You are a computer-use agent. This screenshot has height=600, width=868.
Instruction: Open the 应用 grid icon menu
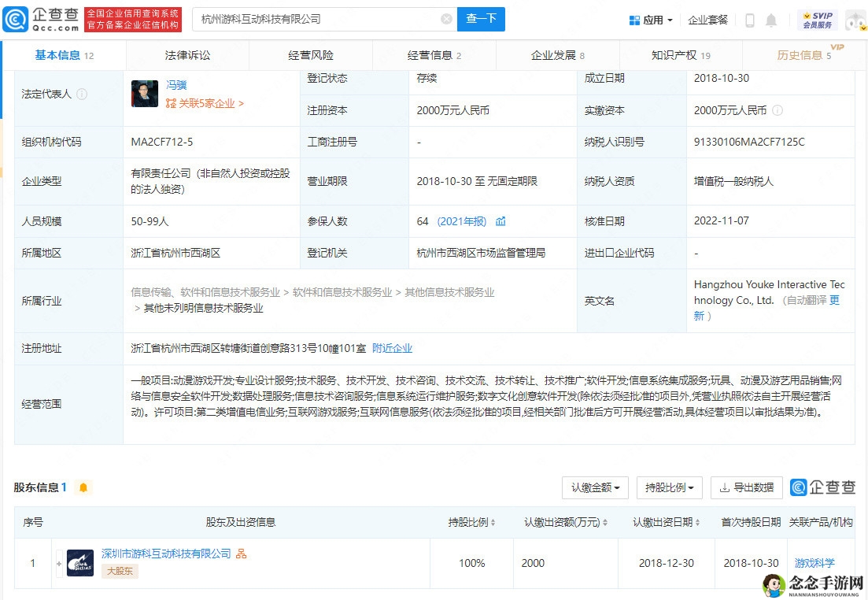click(x=634, y=20)
